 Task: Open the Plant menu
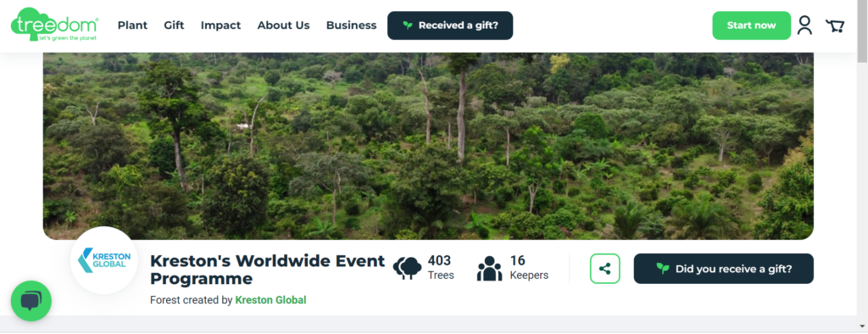pos(132,25)
